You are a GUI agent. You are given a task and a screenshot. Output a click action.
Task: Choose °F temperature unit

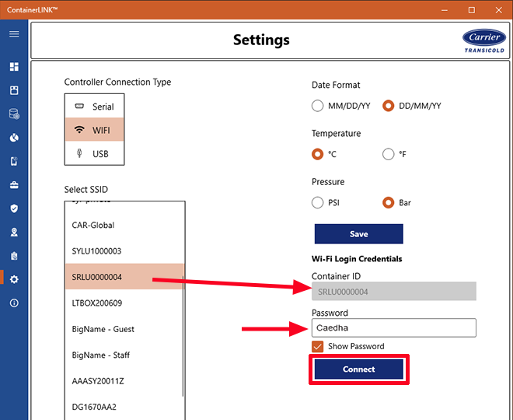[x=388, y=154]
